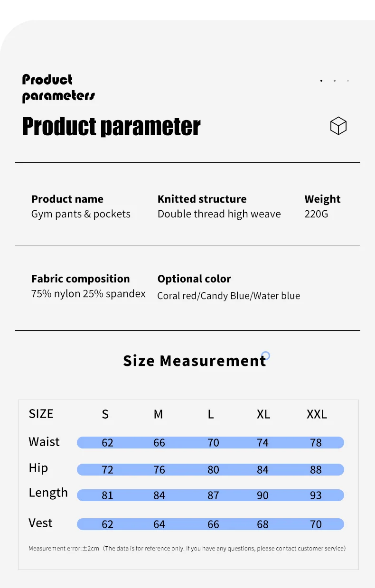Click the measurement error note text
Viewport: 375px width, 588px height.
tap(187, 549)
